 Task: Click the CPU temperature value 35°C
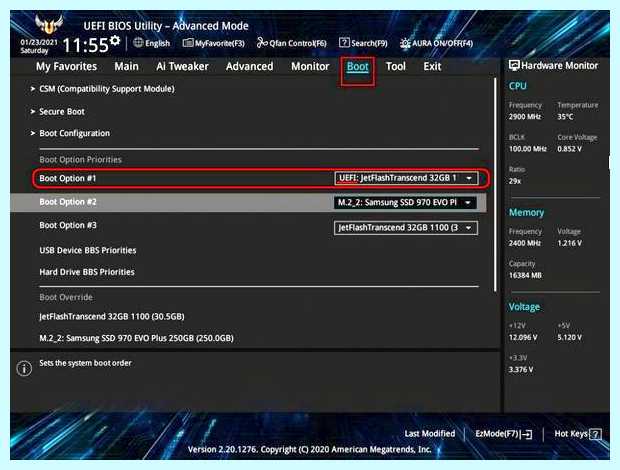(x=565, y=117)
